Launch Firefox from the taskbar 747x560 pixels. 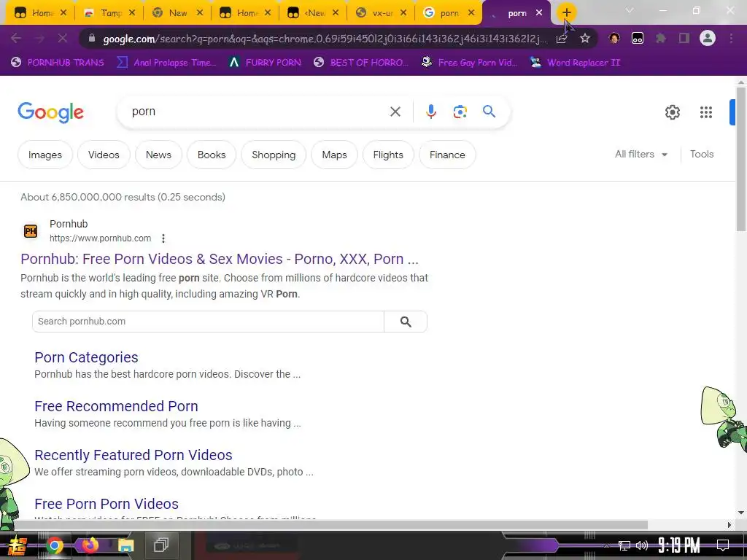point(90,545)
